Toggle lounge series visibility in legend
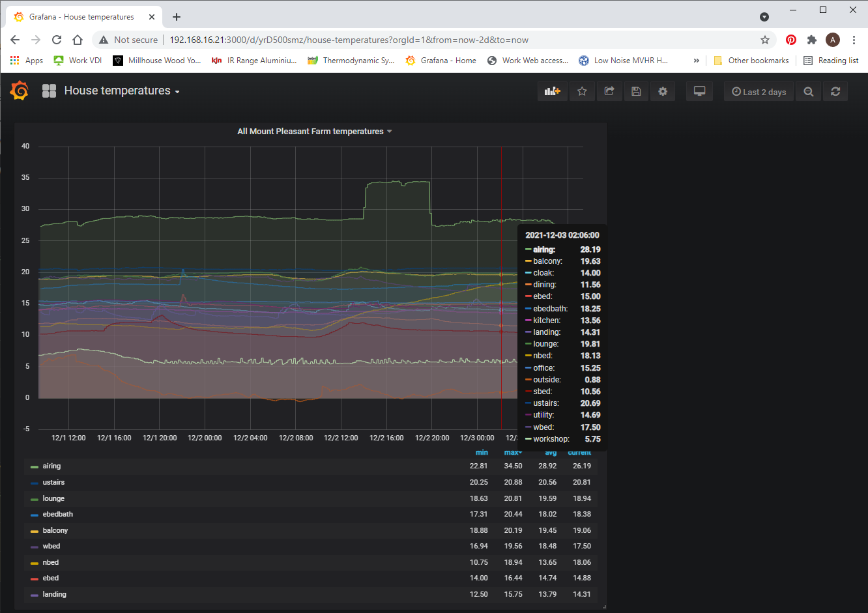 click(x=53, y=498)
